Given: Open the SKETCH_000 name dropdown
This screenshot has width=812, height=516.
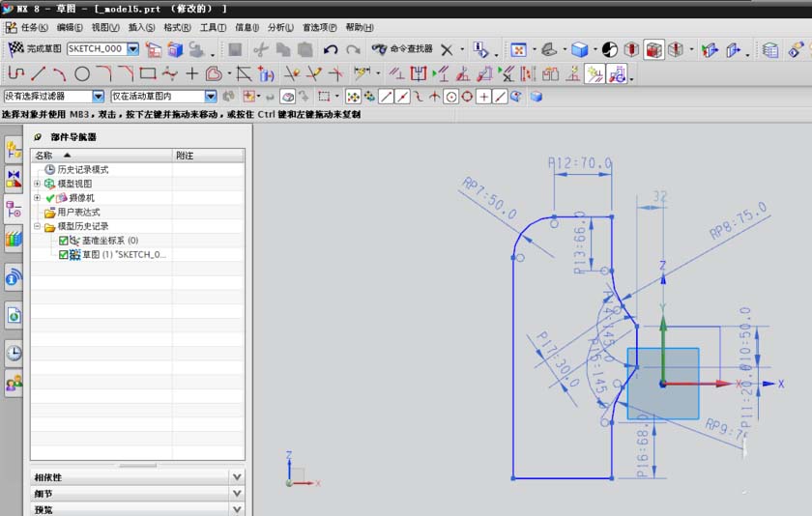Looking at the screenshot, I should pyautogui.click(x=132, y=48).
